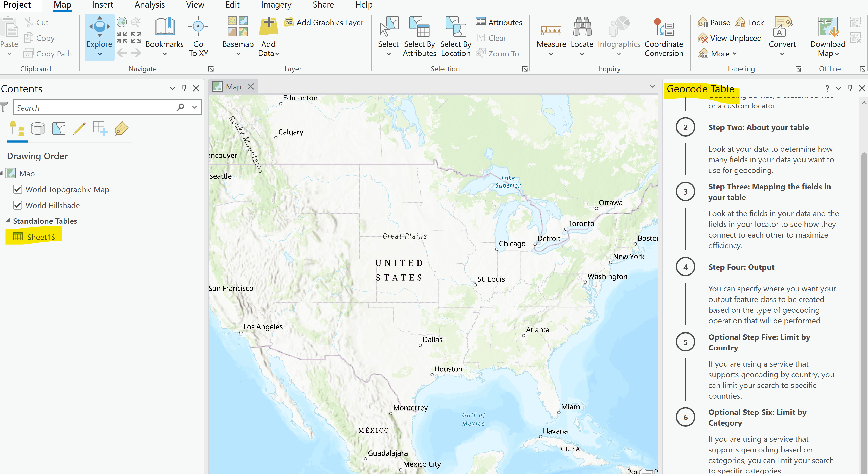Toggle visibility of World Hillshade
868x474 pixels.
pyautogui.click(x=18, y=205)
